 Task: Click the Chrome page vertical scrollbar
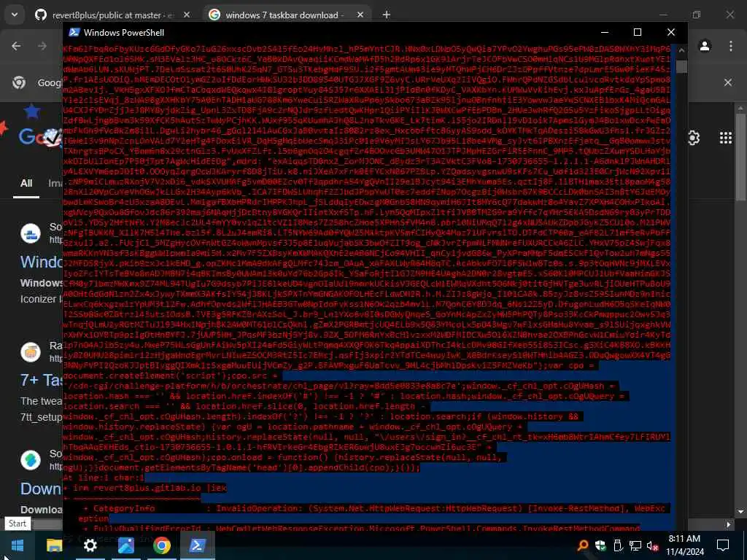tap(741, 157)
